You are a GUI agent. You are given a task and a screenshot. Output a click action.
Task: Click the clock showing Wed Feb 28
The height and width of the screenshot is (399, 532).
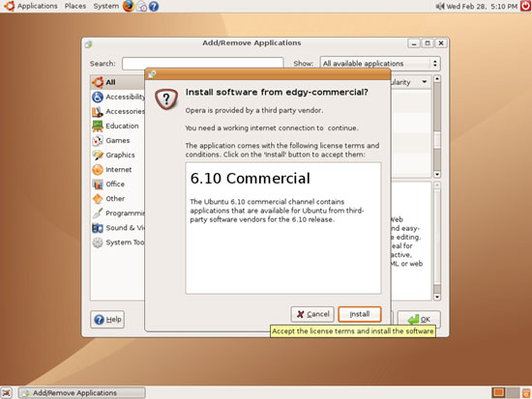tap(482, 6)
